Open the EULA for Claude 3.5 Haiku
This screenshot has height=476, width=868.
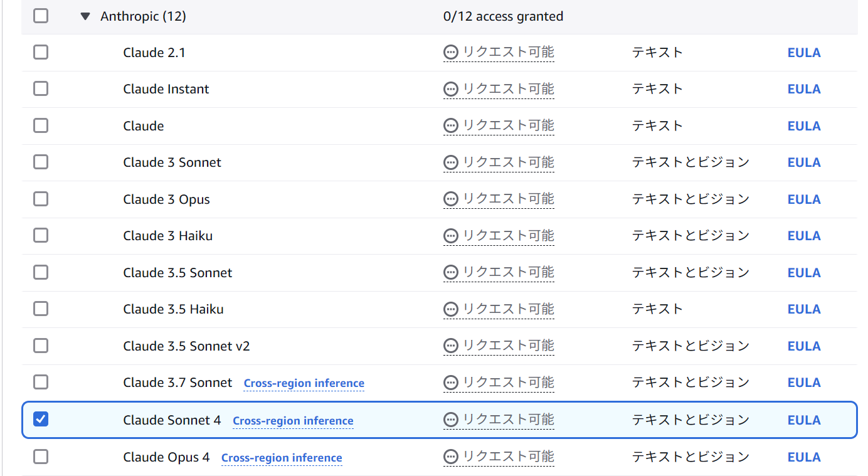pyautogui.click(x=804, y=309)
